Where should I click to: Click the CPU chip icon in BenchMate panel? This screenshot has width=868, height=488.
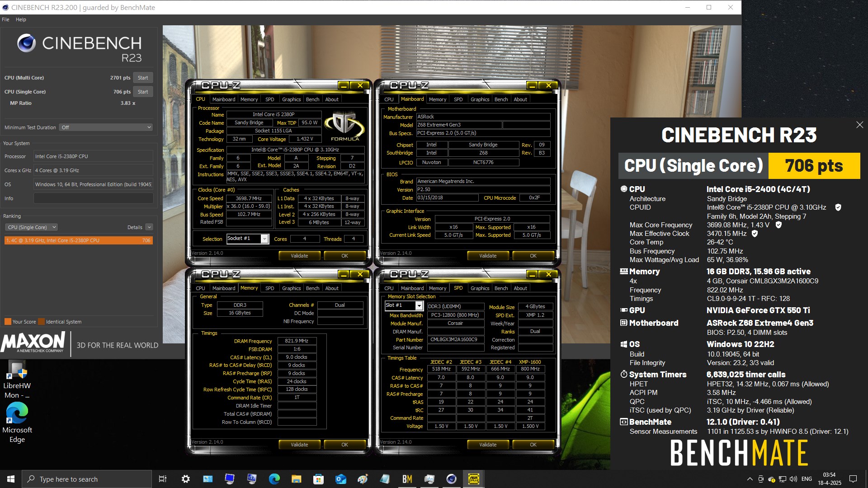[x=624, y=189]
